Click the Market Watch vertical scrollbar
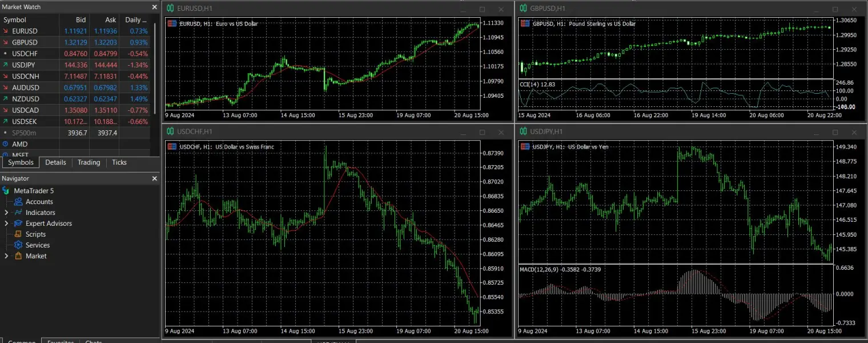868x343 pixels. click(x=154, y=86)
